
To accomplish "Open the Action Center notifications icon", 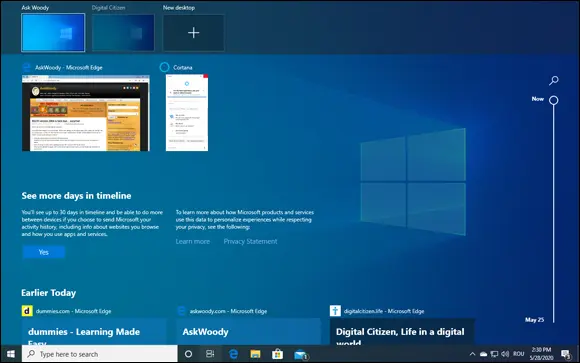I will [566, 354].
